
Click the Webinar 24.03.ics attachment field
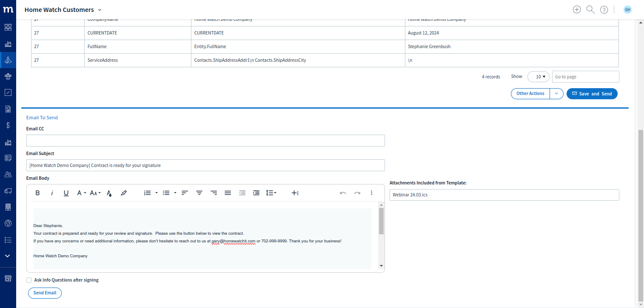click(x=504, y=195)
